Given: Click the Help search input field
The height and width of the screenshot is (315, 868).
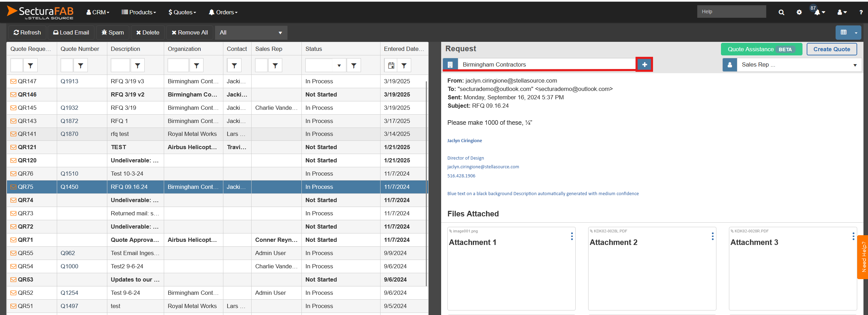Looking at the screenshot, I should coord(731,11).
